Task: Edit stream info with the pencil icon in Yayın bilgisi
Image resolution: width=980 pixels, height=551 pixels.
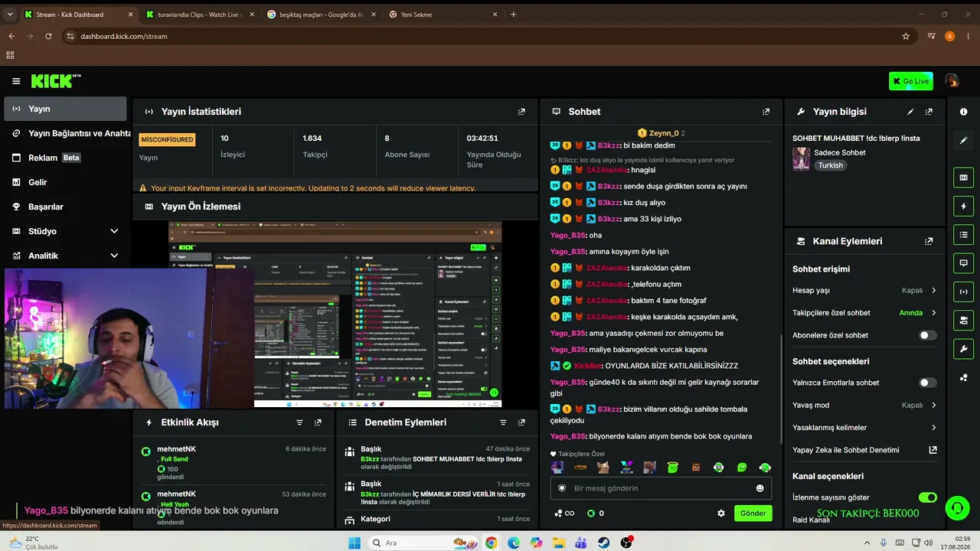Action: pos(910,112)
